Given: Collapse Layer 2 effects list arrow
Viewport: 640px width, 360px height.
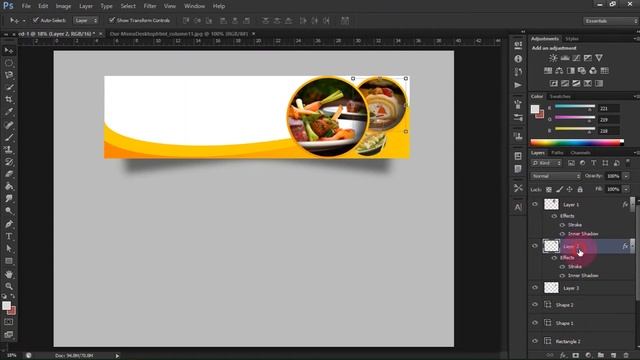Looking at the screenshot, I should [x=632, y=246].
